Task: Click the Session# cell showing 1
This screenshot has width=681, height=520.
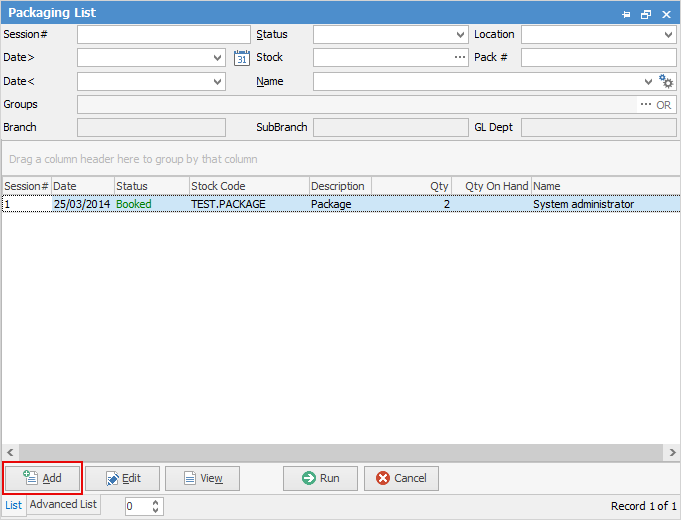Action: [x=27, y=204]
